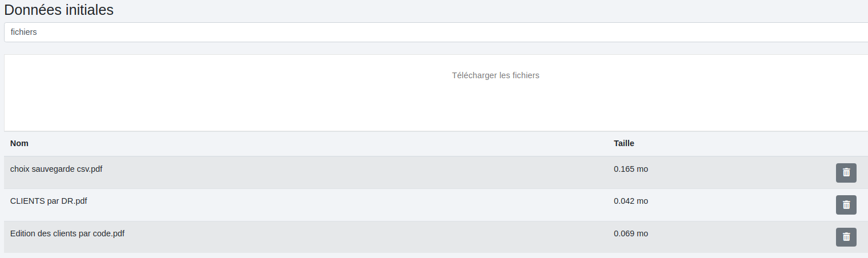Click the 0.042 mo size value
Viewport: 868px width, 258px height.
pyautogui.click(x=631, y=201)
